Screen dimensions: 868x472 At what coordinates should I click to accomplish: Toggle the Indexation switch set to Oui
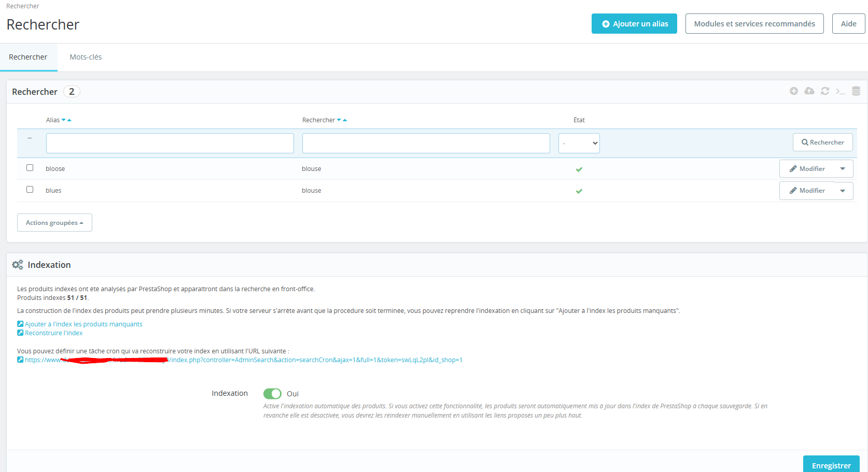coord(272,394)
